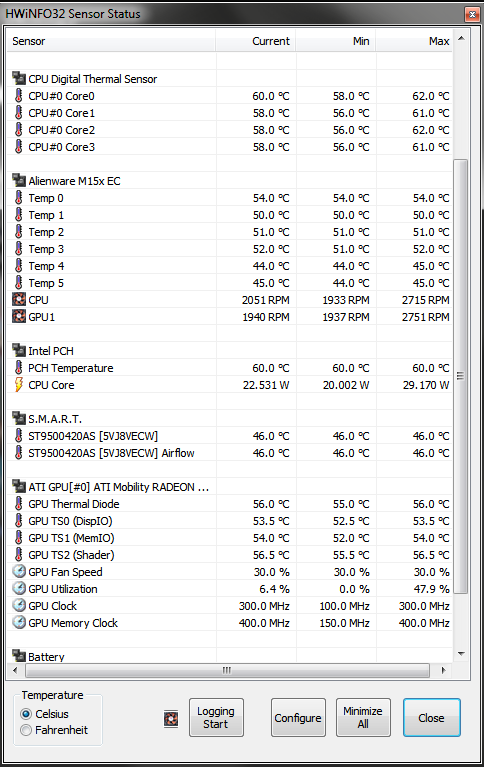Click the Max column header
Image resolution: width=484 pixels, height=767 pixels.
click(x=414, y=41)
